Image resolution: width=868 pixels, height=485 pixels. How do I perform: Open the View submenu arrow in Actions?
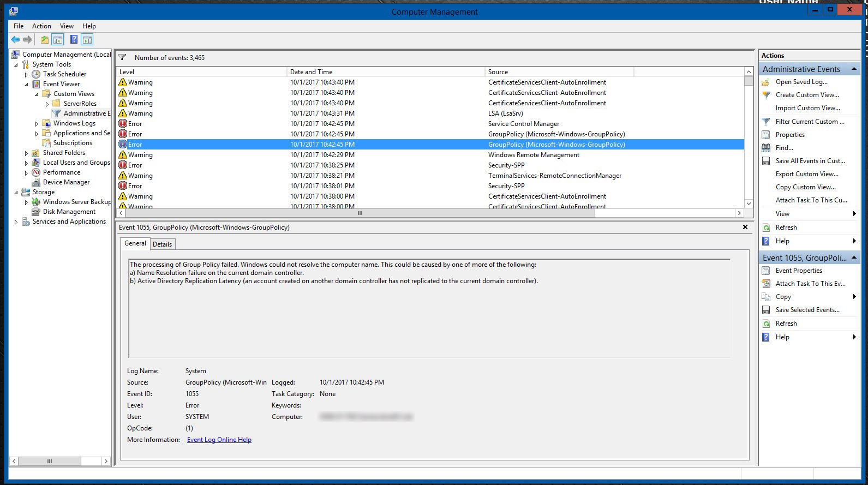tap(854, 214)
